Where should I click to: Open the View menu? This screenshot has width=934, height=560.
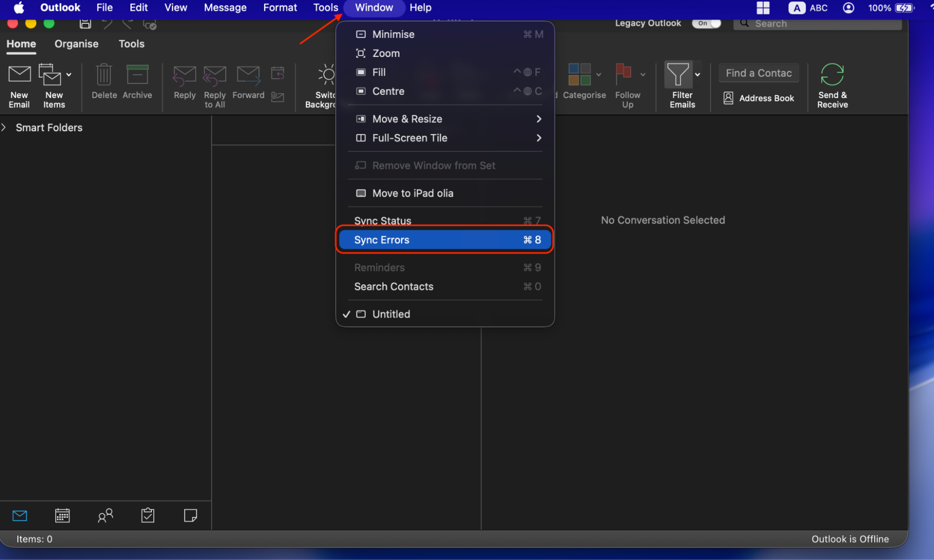click(175, 7)
